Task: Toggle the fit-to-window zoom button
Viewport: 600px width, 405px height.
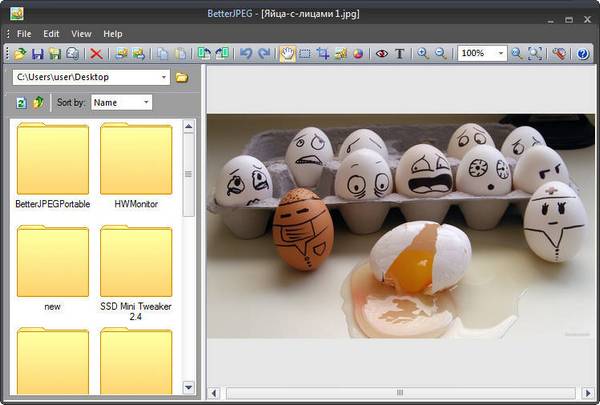Action: tap(536, 54)
